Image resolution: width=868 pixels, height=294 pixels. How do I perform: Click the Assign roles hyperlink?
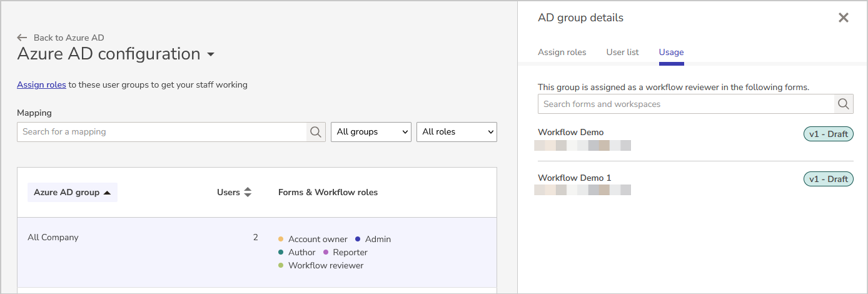pos(41,84)
